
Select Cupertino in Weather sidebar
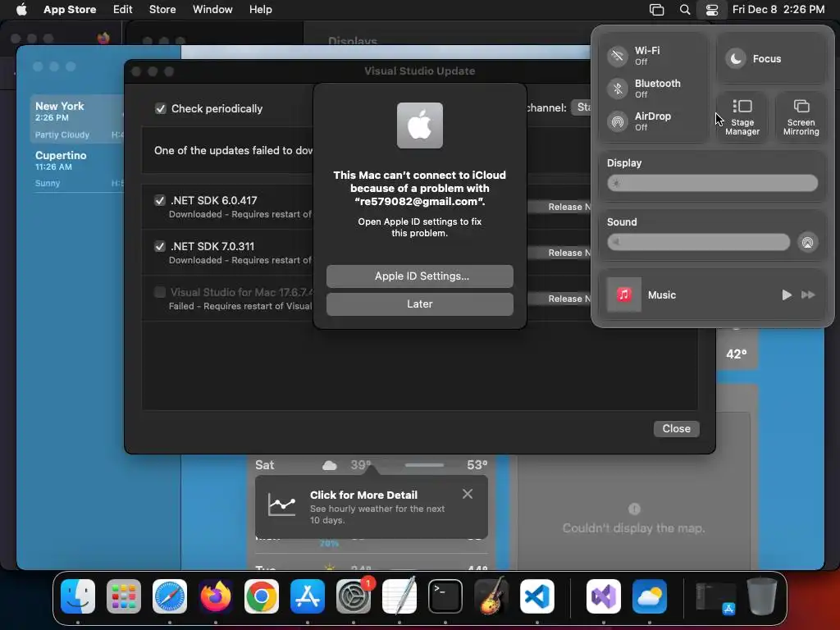click(78, 167)
